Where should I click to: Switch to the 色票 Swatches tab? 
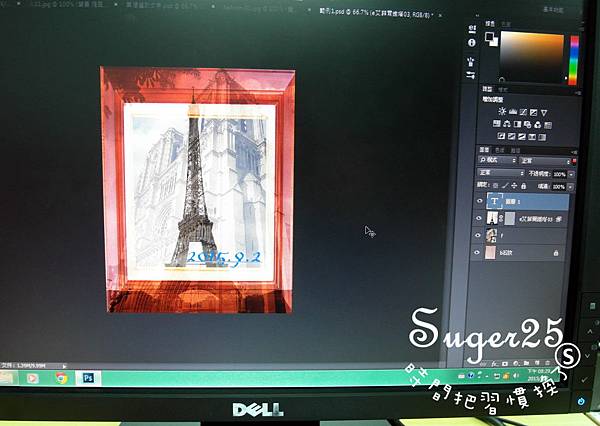coord(506,24)
